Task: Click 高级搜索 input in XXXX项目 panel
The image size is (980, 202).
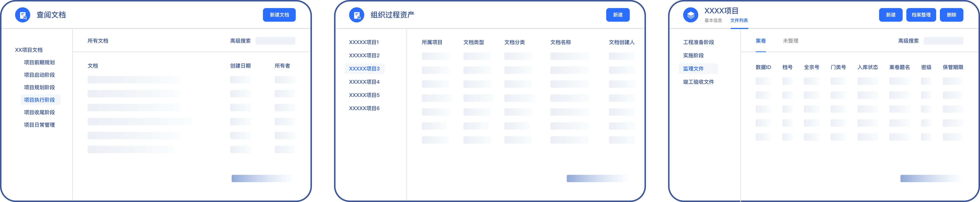Action: pyautogui.click(x=943, y=41)
